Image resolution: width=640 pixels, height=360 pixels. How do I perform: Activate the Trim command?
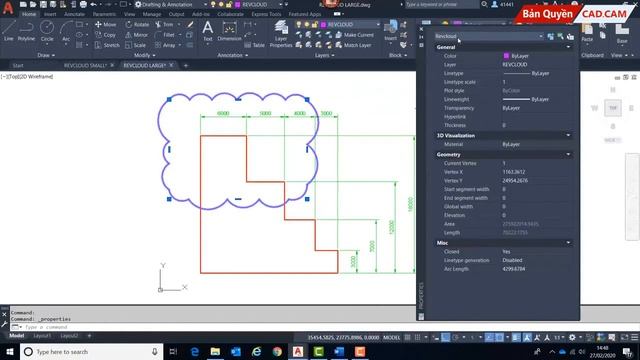coord(164,24)
